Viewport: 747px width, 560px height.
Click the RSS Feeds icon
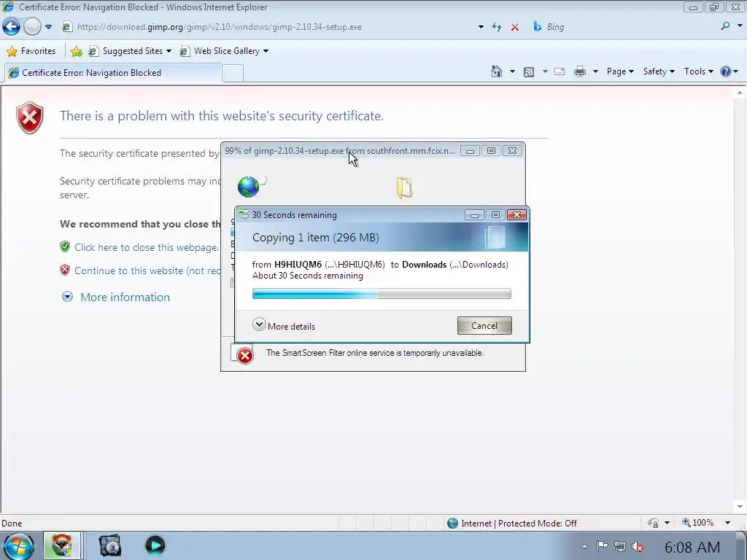(529, 72)
